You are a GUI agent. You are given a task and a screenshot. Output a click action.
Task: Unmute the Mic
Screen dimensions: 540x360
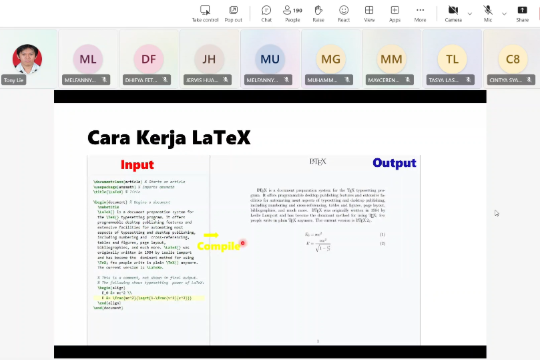[488, 14]
